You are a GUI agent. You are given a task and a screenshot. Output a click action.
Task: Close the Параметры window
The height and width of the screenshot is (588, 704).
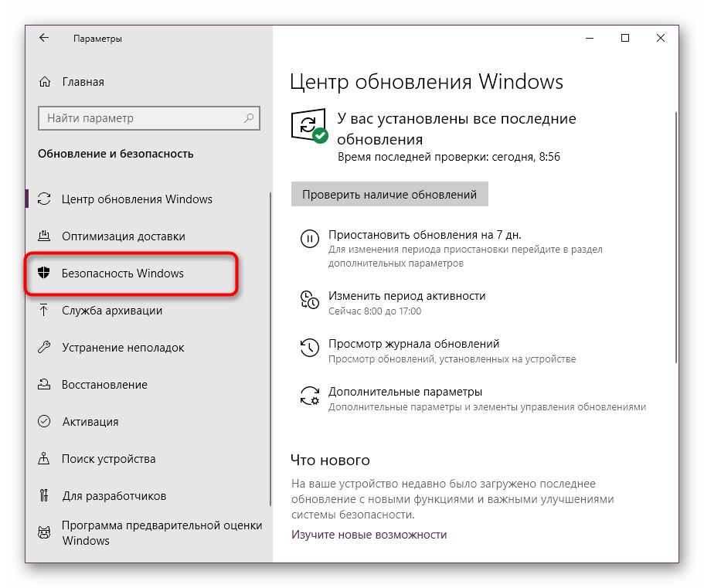[x=661, y=38]
